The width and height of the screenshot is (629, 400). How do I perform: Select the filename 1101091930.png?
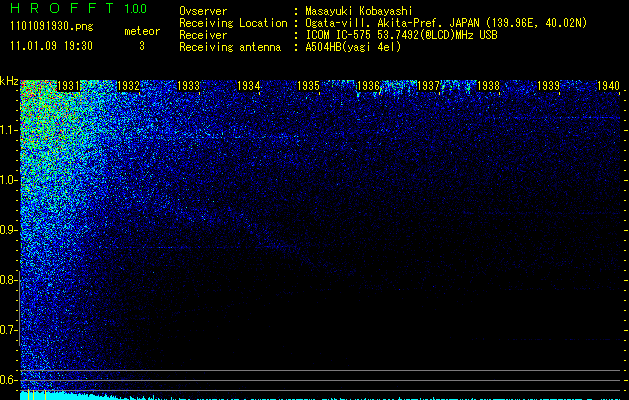[x=52, y=26]
